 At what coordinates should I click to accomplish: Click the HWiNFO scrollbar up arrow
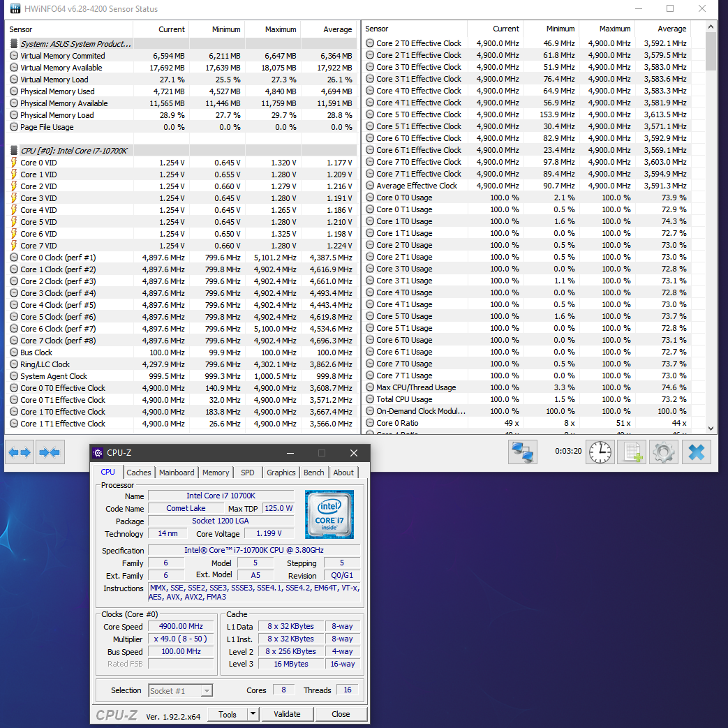tap(711, 27)
